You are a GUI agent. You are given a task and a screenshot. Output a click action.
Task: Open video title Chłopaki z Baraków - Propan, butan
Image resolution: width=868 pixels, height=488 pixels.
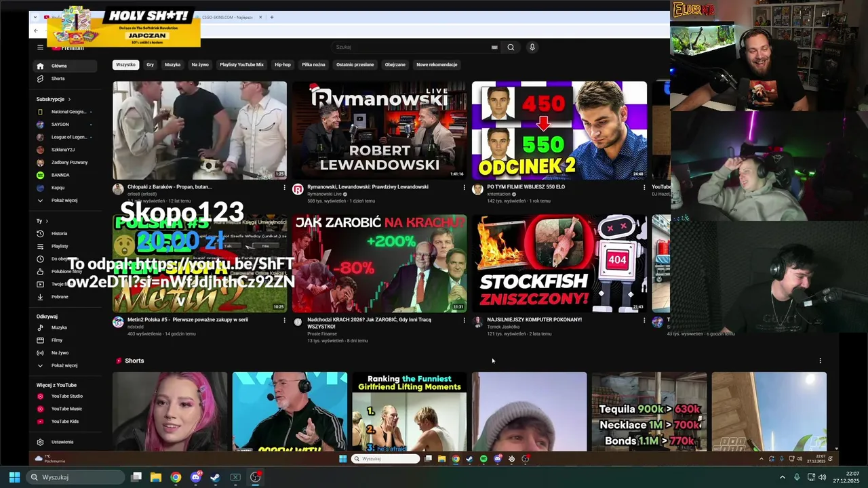170,187
